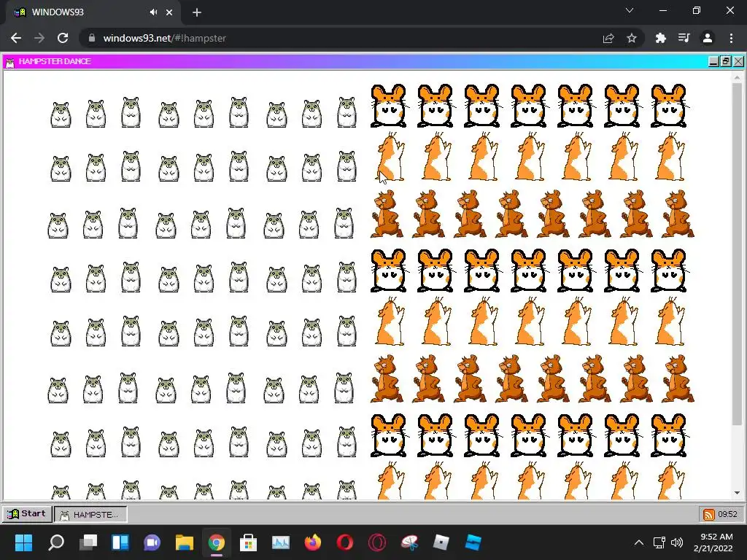Open Windows Search from the taskbar

[x=56, y=542]
